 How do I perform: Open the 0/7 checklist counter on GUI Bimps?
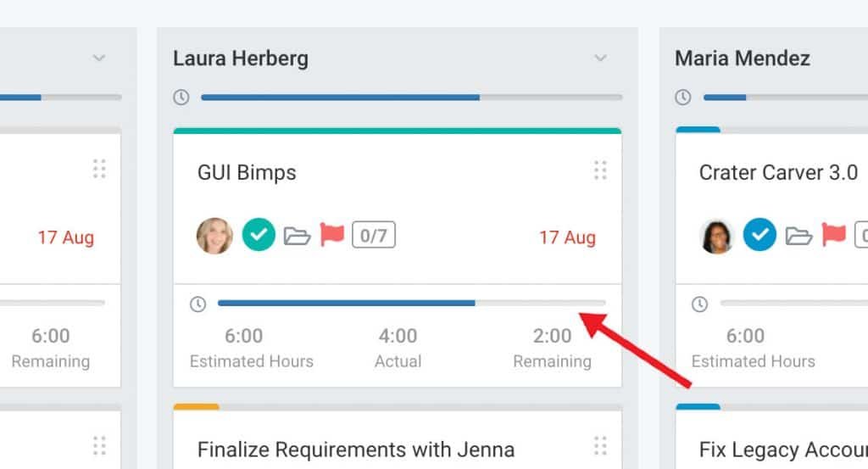[x=374, y=236]
